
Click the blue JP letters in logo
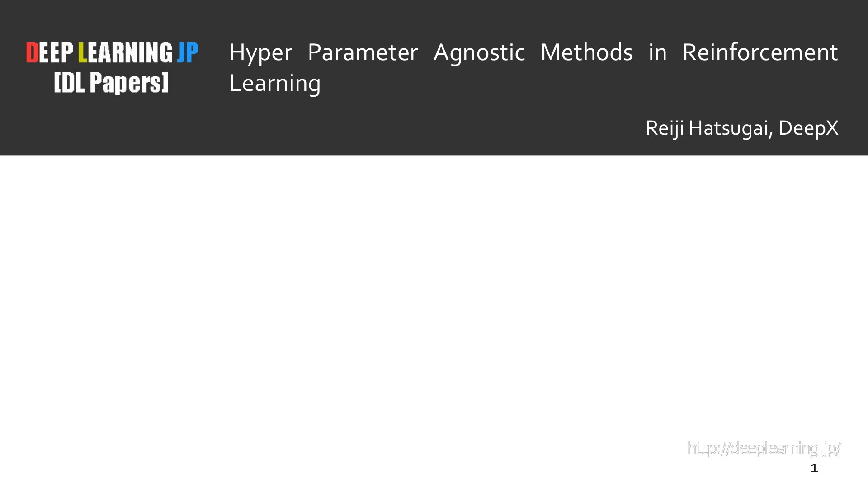point(188,52)
